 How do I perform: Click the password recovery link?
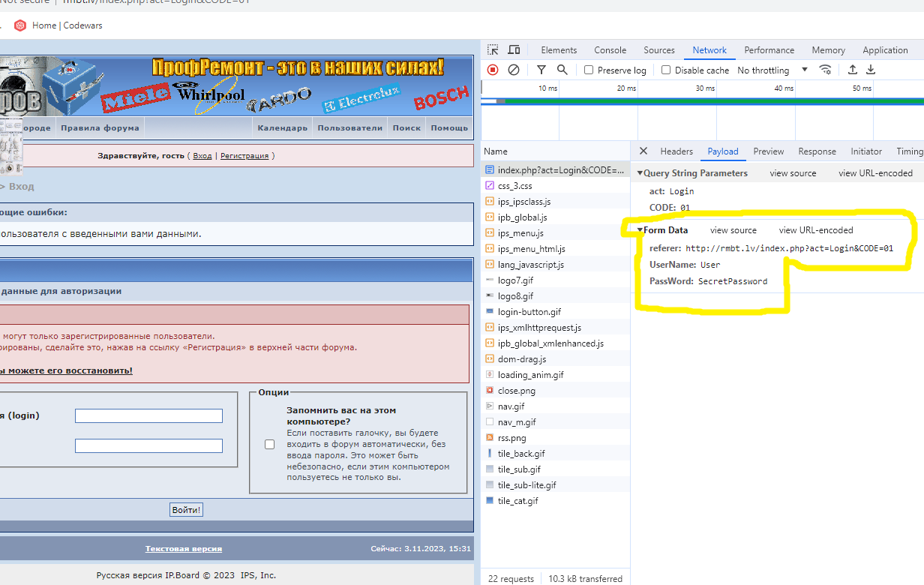pyautogui.click(x=66, y=370)
